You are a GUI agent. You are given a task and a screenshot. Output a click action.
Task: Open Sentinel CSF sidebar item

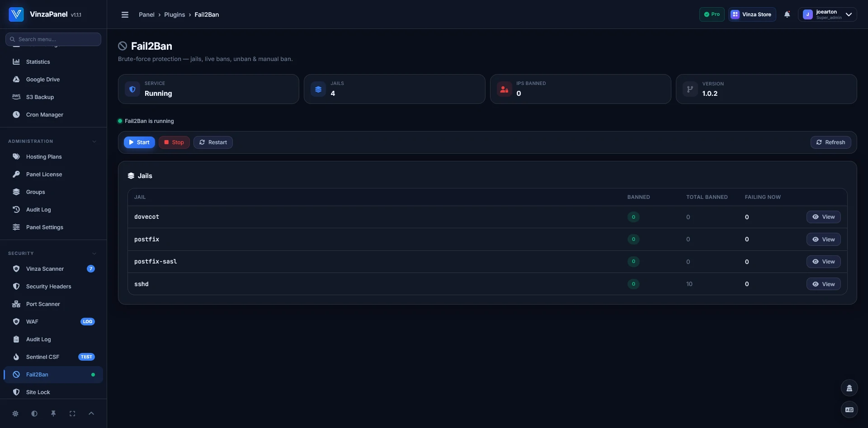(53, 357)
